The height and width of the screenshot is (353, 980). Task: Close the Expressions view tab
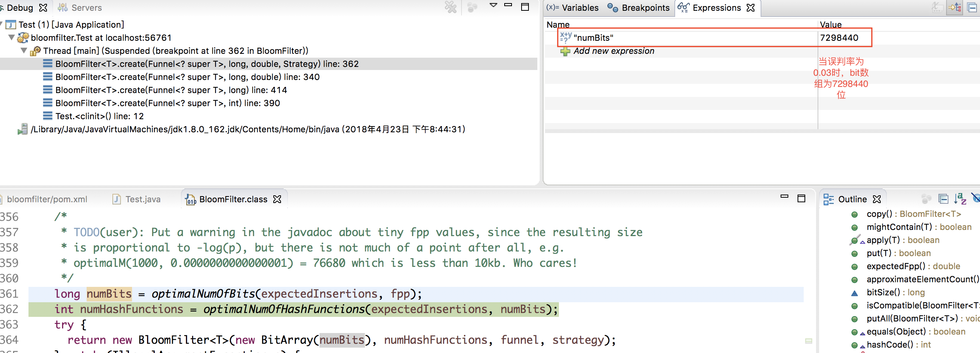pyautogui.click(x=751, y=8)
